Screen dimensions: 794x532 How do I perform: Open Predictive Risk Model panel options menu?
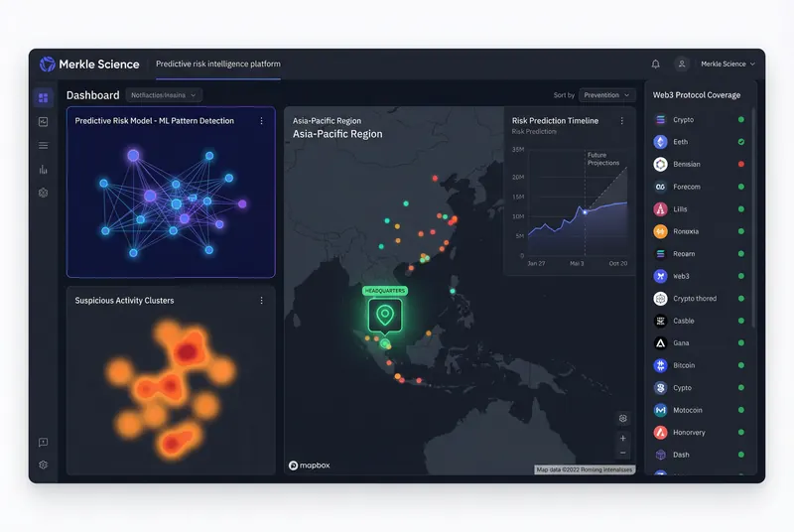click(x=261, y=121)
